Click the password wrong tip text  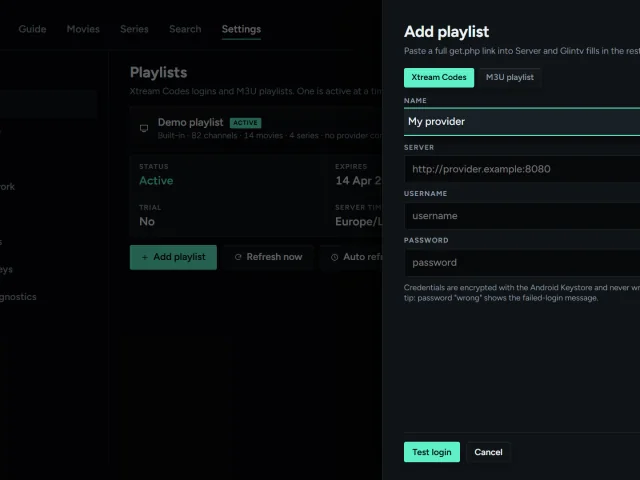501,298
